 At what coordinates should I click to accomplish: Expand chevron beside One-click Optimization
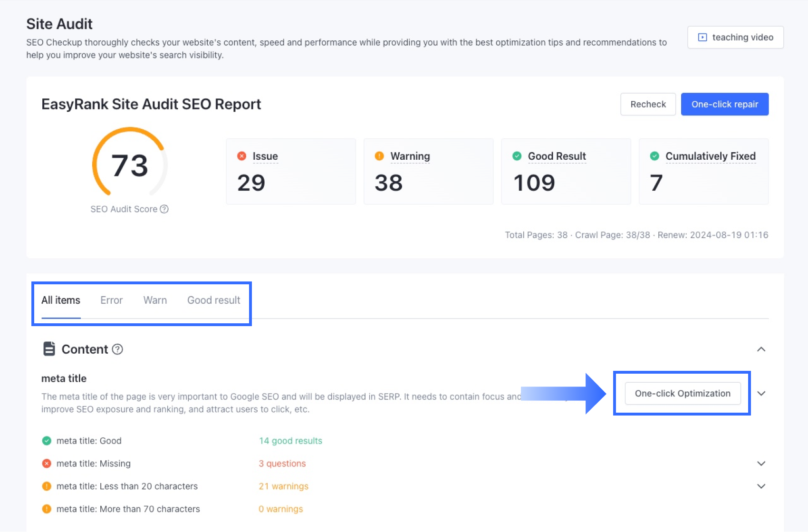(x=761, y=394)
